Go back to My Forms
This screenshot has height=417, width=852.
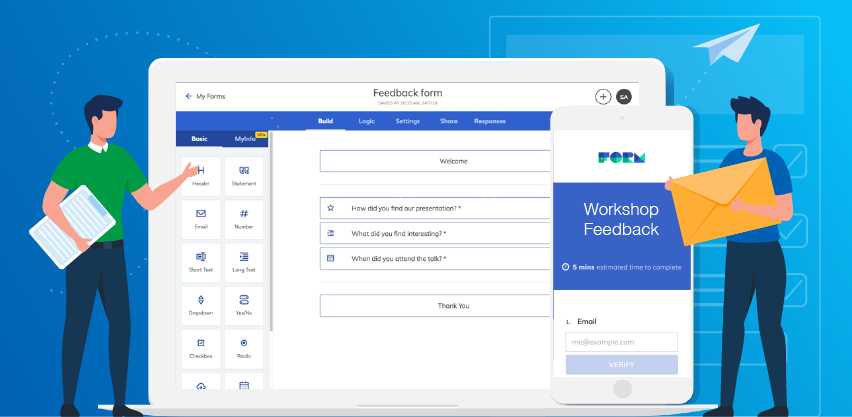(205, 96)
